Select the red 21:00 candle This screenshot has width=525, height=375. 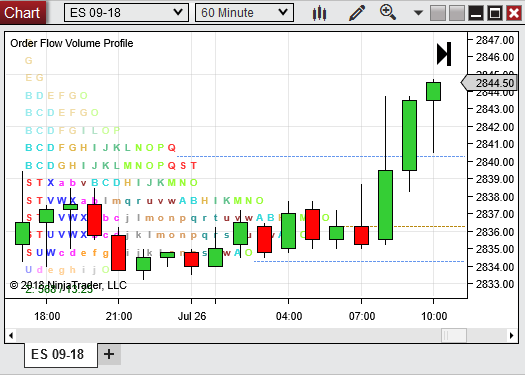pyautogui.click(x=119, y=253)
